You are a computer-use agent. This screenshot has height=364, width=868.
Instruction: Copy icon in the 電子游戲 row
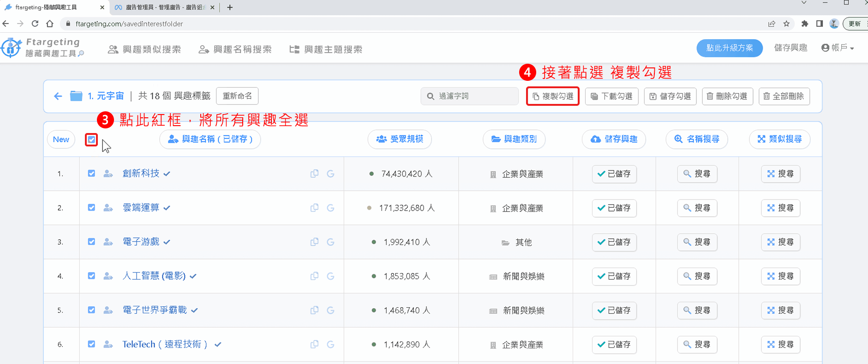click(314, 242)
